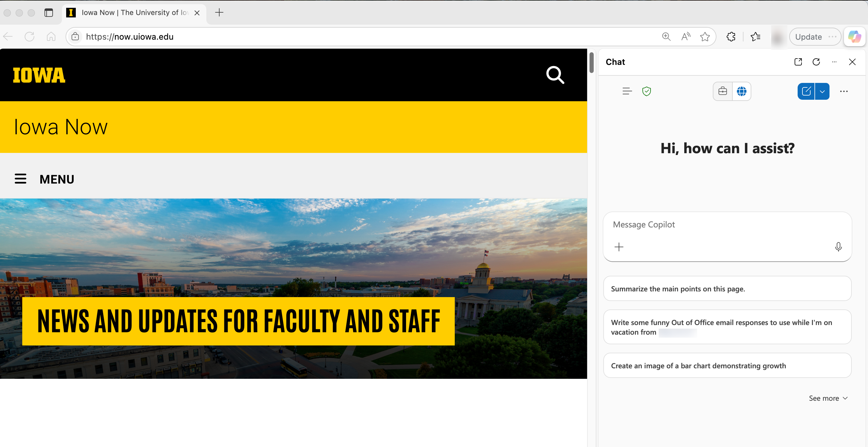Select the Iowa Now browser tab
The width and height of the screenshot is (868, 447).
point(131,12)
